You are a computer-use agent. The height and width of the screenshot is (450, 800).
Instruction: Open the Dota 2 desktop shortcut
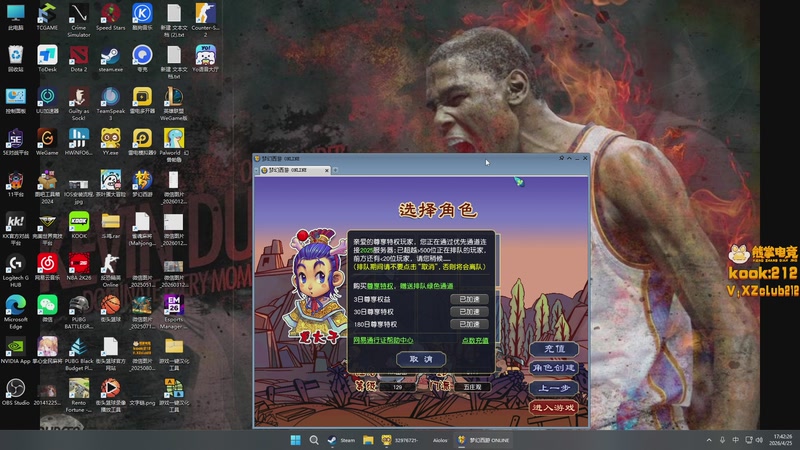coord(79,59)
